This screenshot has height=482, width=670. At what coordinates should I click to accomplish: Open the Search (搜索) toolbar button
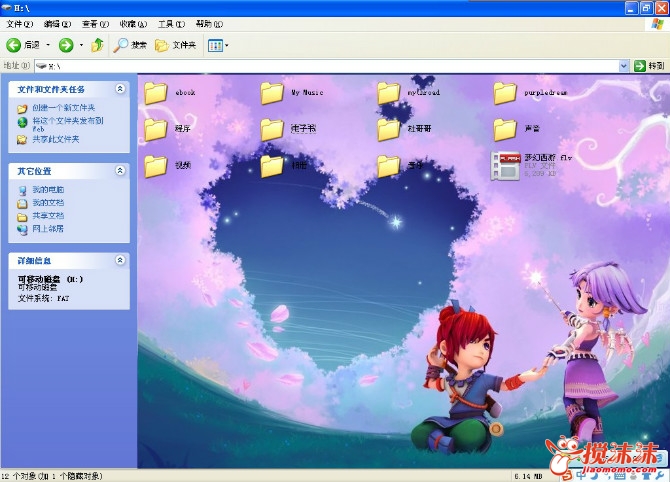[x=130, y=45]
